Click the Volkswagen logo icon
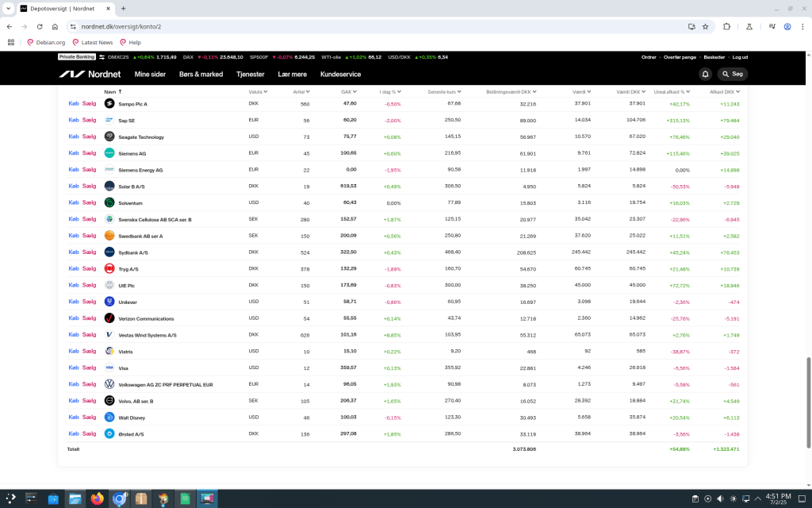The image size is (812, 508). [109, 384]
